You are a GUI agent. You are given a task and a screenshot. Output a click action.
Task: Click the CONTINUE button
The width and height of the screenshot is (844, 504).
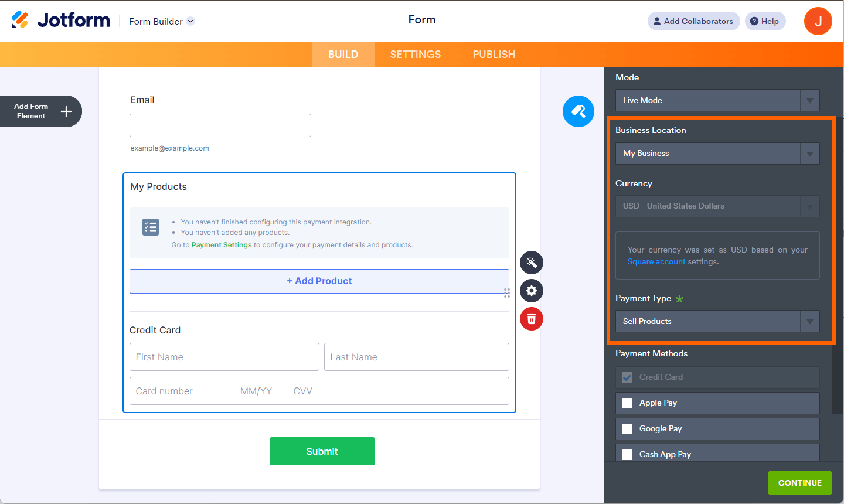(800, 483)
